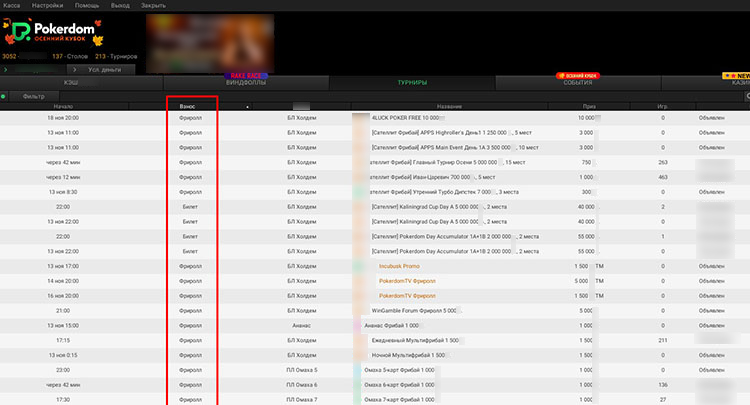Viewport: 750px width, 405px height.
Task: Select Pokerdom Day Accumulator row 13 ноя 22:00
Action: click(375, 251)
